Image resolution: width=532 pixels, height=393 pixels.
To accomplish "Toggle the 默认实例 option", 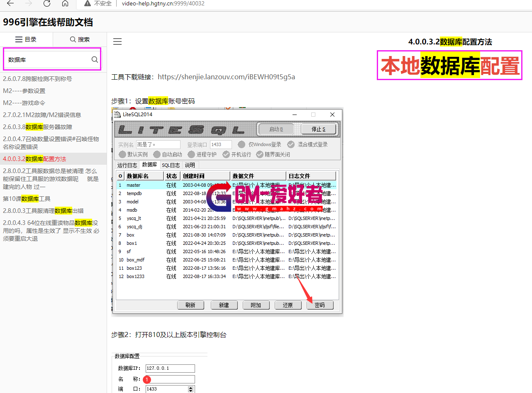I will (133, 154).
